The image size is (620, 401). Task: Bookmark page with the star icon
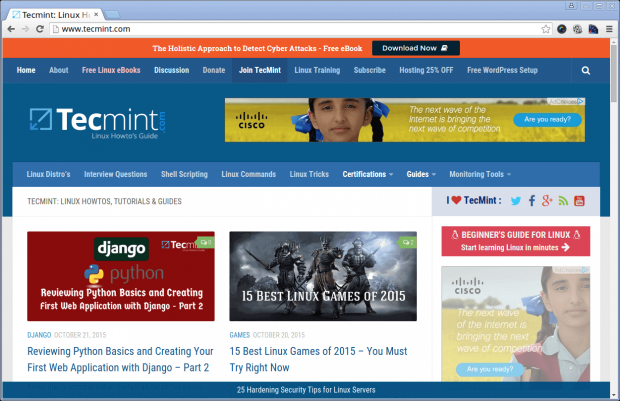coord(546,29)
